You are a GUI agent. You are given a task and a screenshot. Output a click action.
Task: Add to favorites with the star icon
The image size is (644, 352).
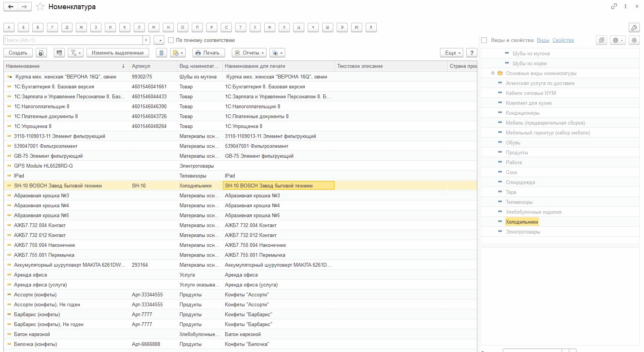point(40,7)
